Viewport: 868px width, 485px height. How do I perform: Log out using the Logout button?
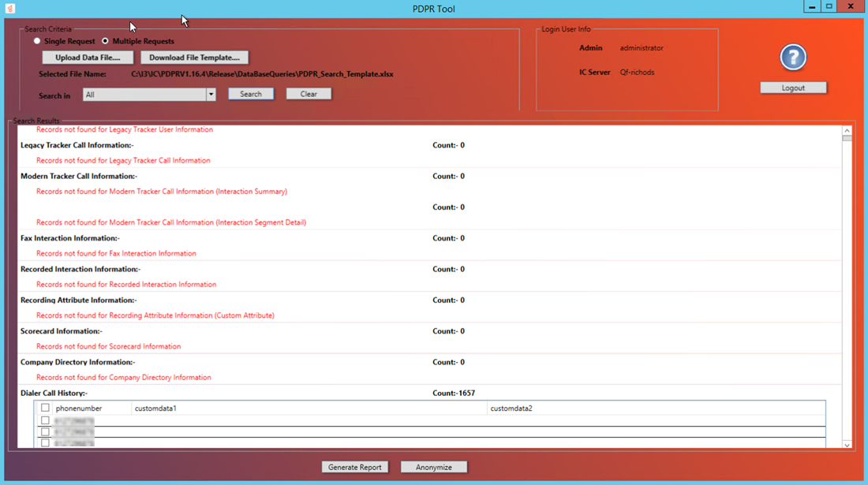pyautogui.click(x=793, y=88)
